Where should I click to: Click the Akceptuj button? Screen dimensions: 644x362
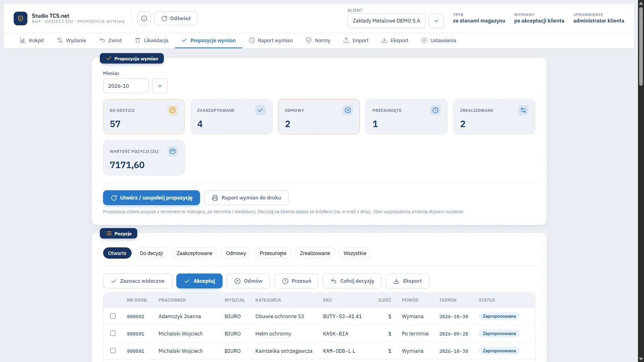click(199, 281)
